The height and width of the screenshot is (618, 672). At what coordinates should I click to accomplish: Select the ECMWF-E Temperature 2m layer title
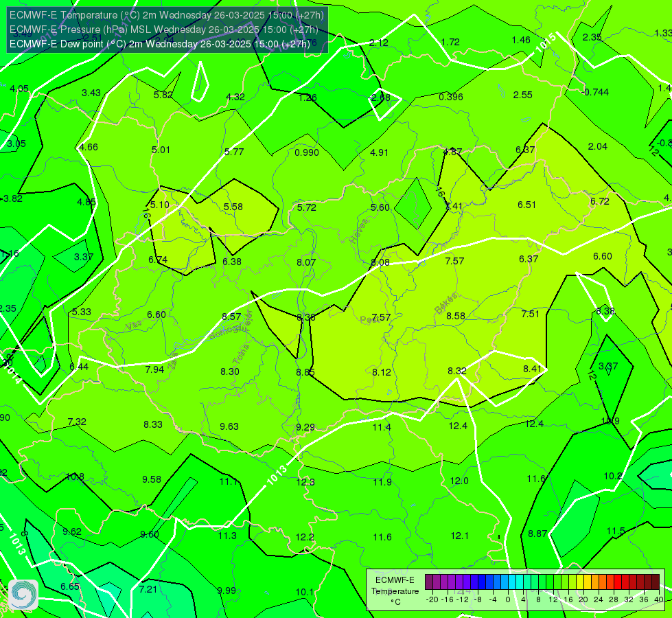166,15
